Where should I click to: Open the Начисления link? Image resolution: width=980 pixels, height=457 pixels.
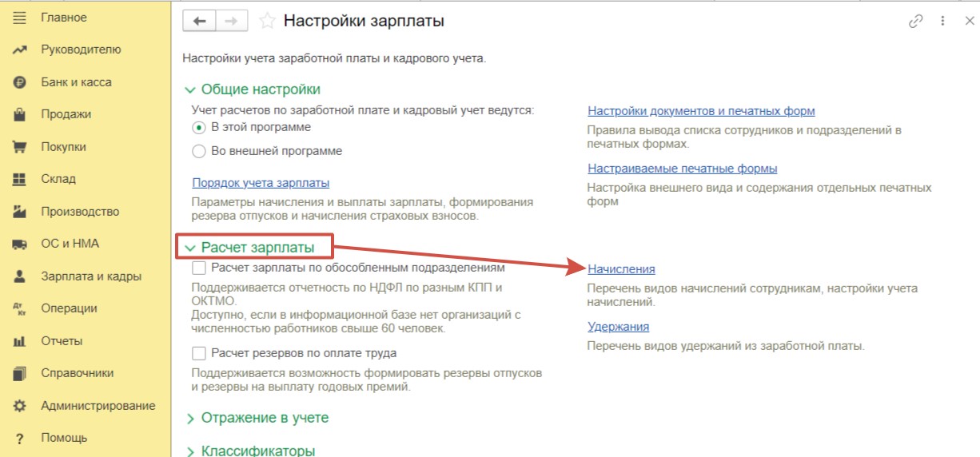coord(621,269)
